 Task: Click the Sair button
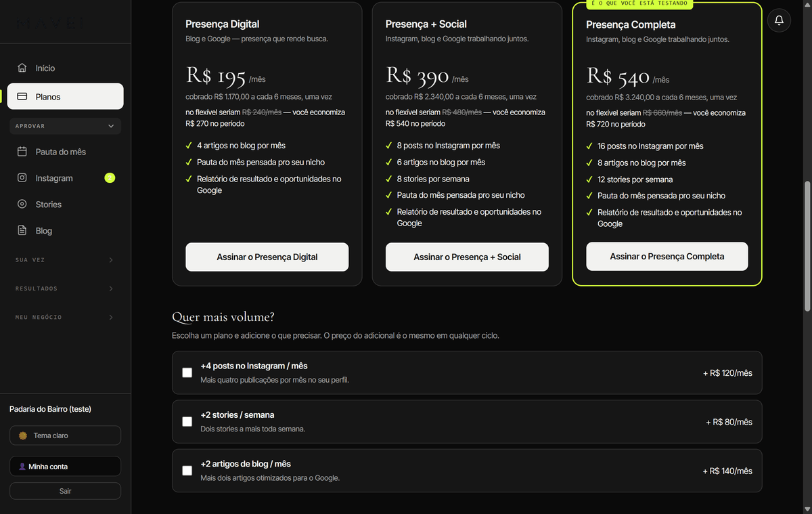tap(65, 491)
